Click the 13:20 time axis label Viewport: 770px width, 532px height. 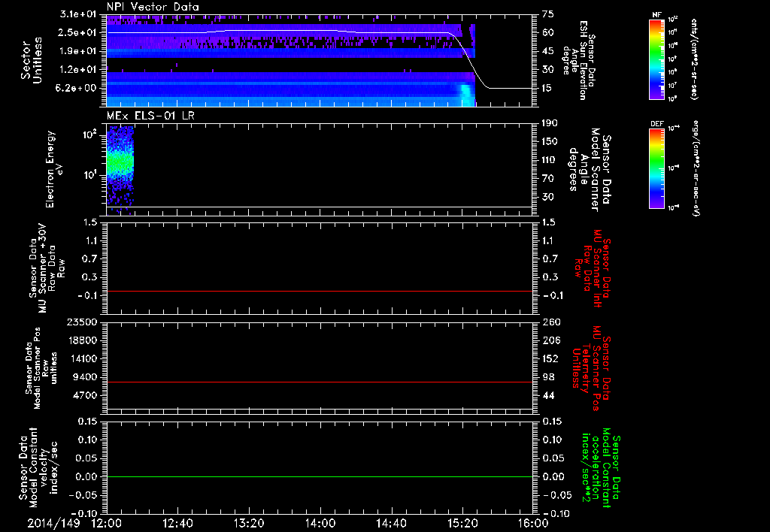[x=249, y=523]
